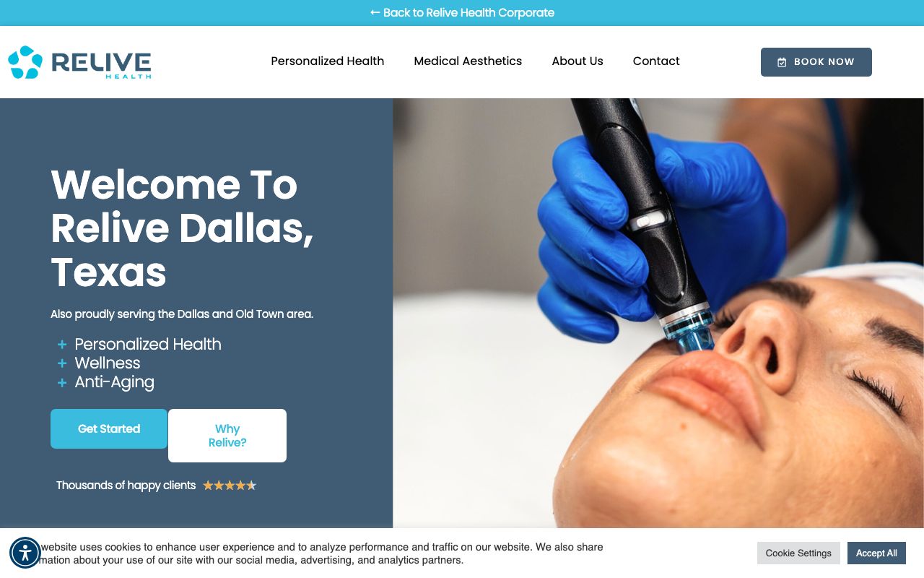This screenshot has width=924, height=578.
Task: Click the Get Started button
Action: [109, 429]
